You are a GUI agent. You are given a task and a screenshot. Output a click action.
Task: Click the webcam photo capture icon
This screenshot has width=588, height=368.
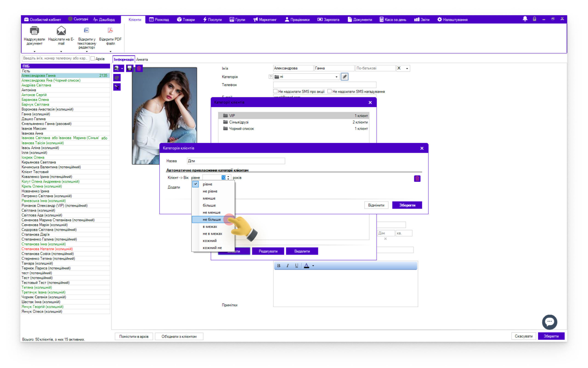117,68
